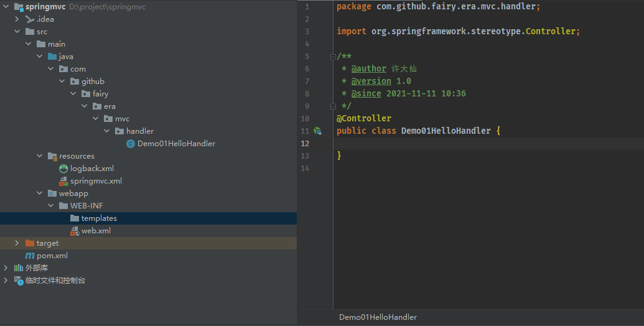The height and width of the screenshot is (326, 644).
Task: Click the @version Javadoc tag
Action: 371,81
